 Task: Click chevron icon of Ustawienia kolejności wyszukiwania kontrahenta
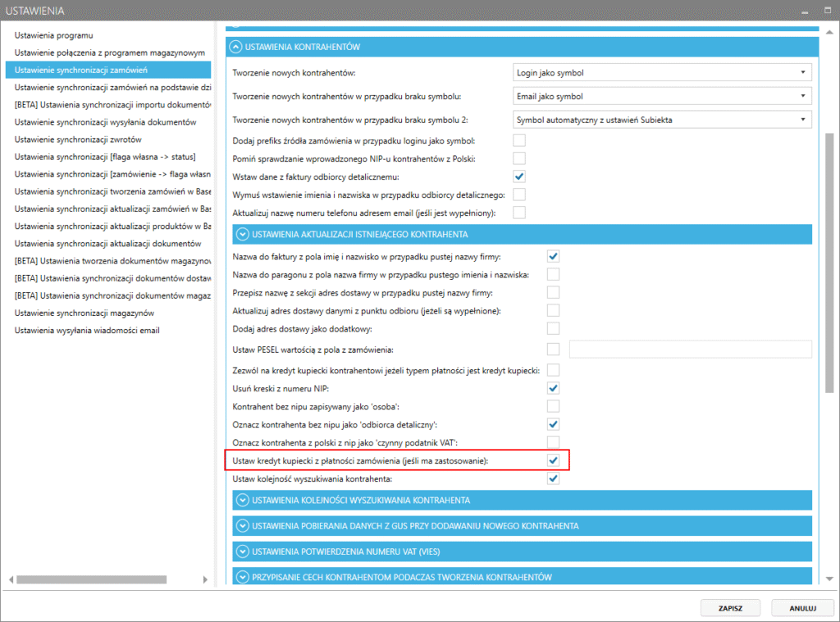pos(241,500)
